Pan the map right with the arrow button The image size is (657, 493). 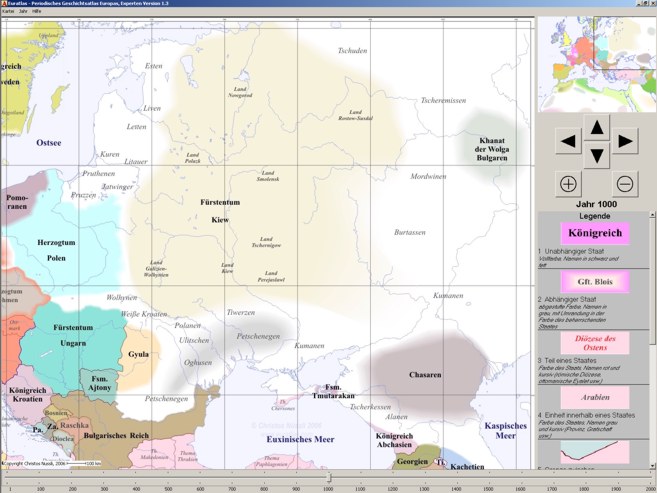pyautogui.click(x=625, y=141)
